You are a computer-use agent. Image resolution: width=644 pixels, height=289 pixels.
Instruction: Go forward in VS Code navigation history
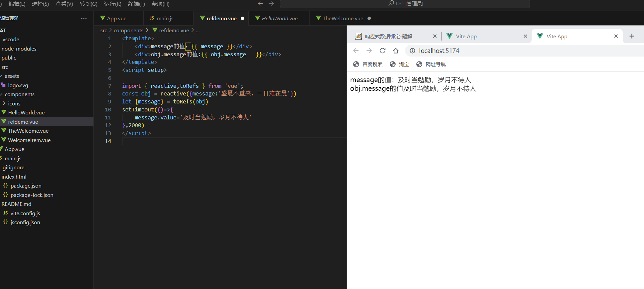[271, 4]
